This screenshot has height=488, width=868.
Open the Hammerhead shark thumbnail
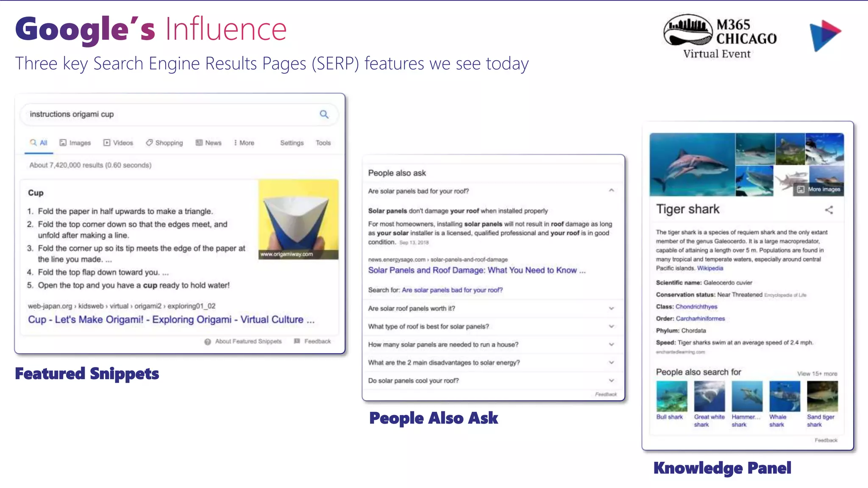click(x=747, y=396)
